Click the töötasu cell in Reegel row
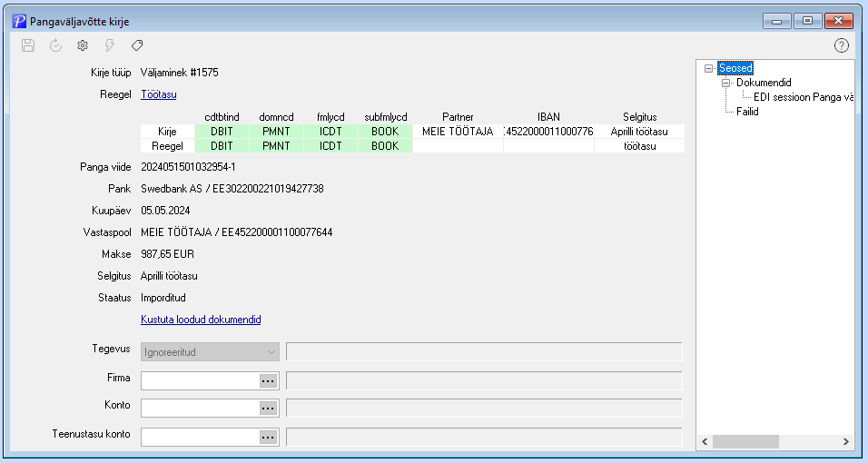The image size is (868, 463). pos(639,145)
